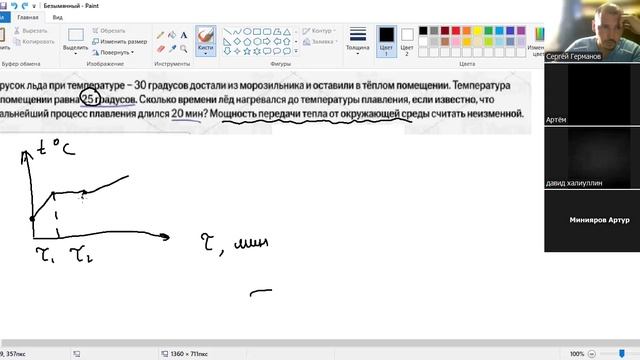Choose the rectangle shape
This screenshot has height=360, width=640.
(257, 31)
